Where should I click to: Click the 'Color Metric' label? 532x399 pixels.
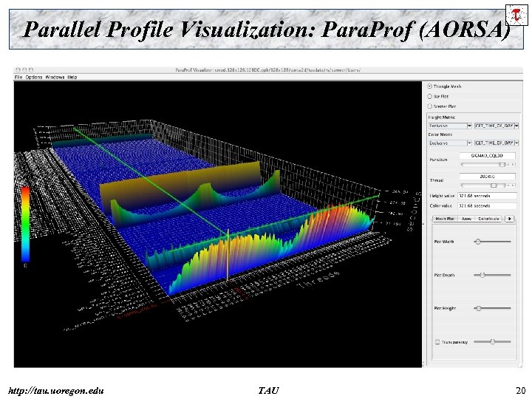pos(440,134)
